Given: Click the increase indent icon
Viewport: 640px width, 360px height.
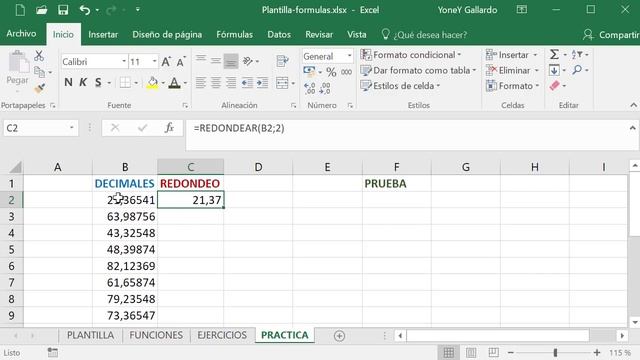Looking at the screenshot, I should click(x=262, y=83).
